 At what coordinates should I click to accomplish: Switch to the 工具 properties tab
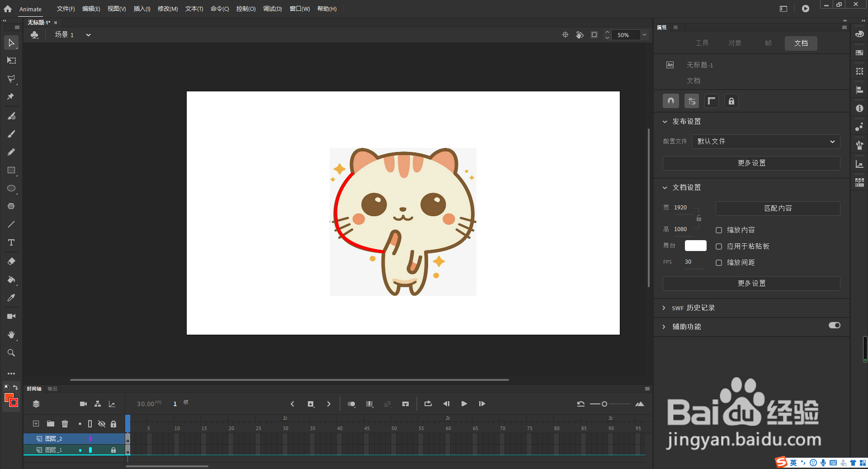point(702,43)
